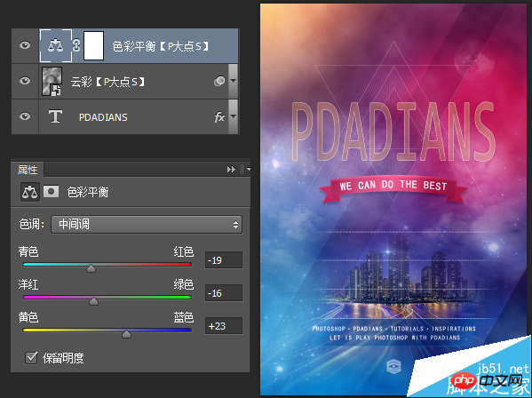The width and height of the screenshot is (532, 398).
Task: Open the 色调 中间调 dropdown
Action: (147, 225)
